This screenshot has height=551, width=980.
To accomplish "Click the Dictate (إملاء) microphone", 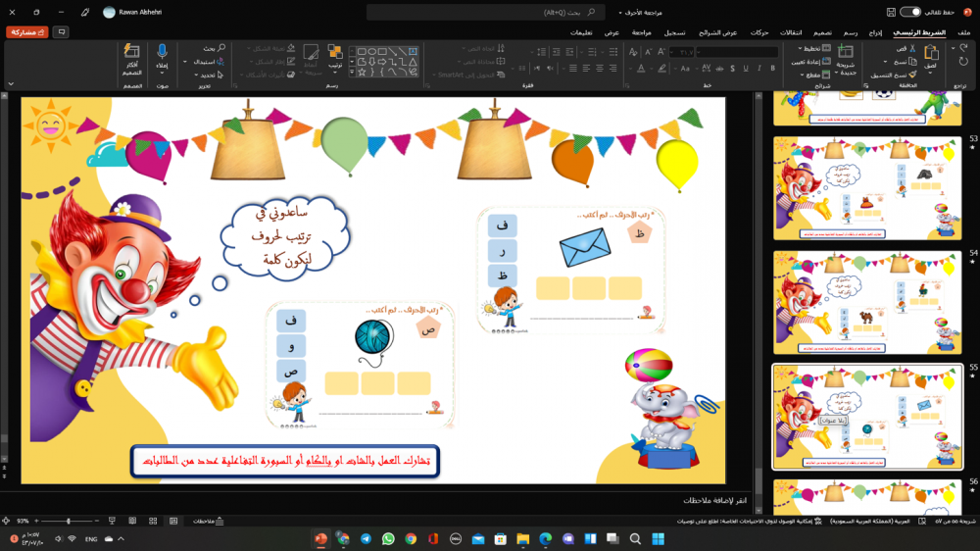I will 162,52.
